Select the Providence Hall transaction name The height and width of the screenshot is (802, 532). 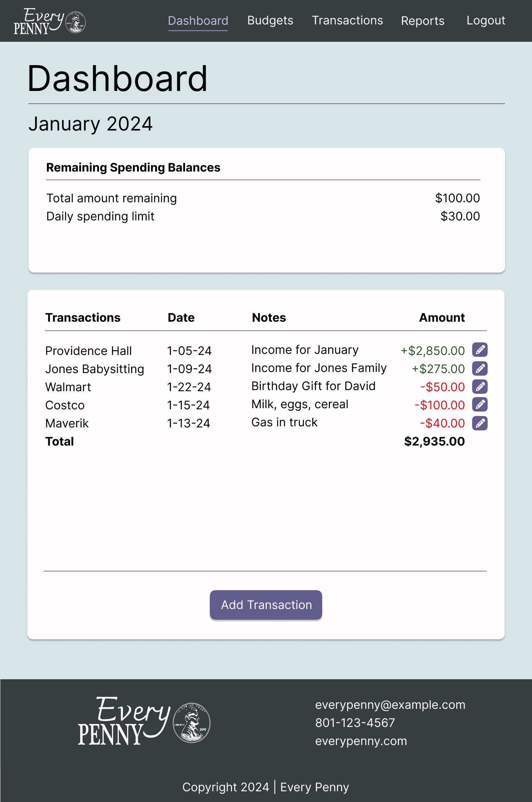pyautogui.click(x=88, y=351)
